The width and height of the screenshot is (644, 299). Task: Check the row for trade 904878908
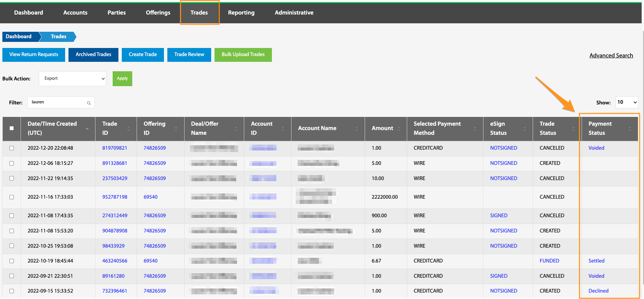(x=12, y=231)
